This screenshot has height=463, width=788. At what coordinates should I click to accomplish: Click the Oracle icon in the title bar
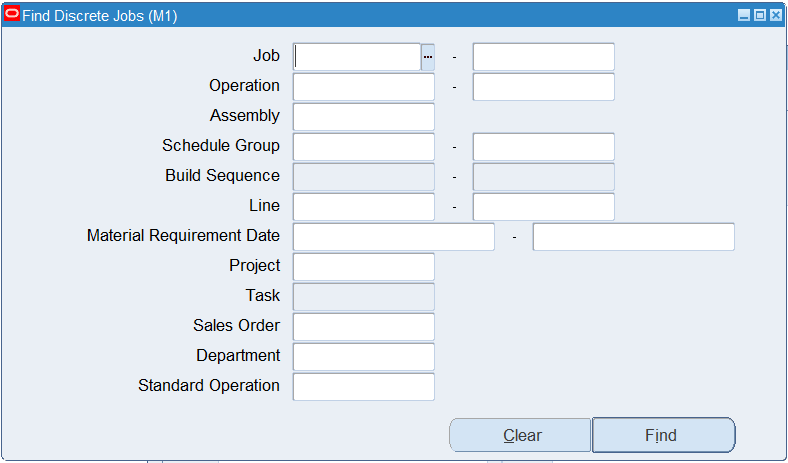12,15
